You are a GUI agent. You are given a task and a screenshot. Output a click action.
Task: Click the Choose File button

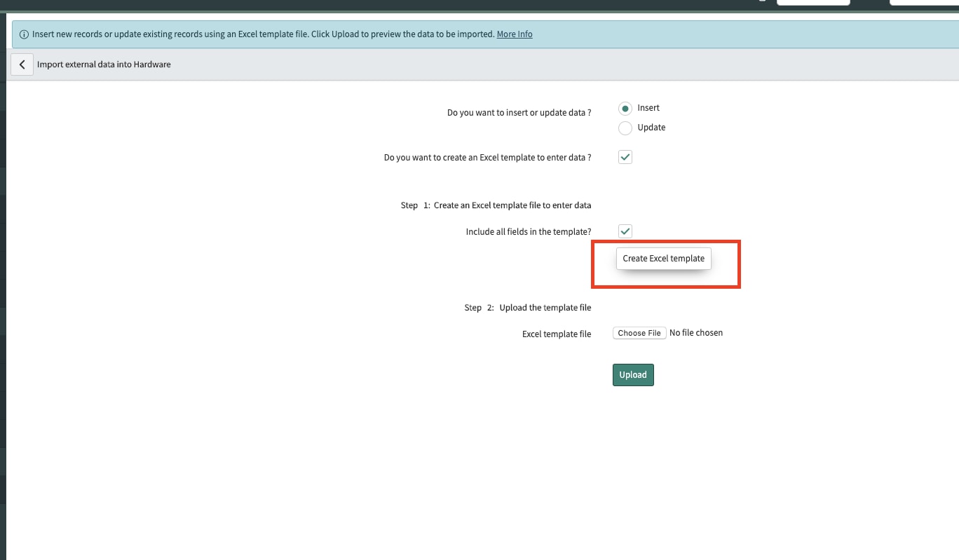[639, 333]
